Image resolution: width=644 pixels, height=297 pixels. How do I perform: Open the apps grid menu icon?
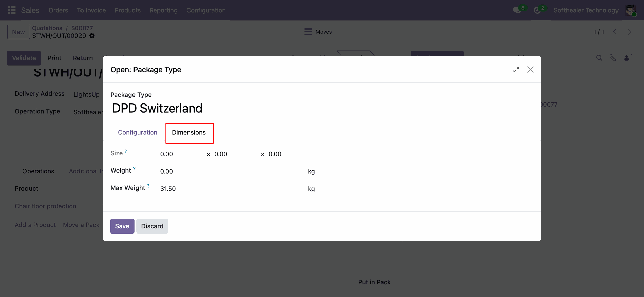point(12,10)
